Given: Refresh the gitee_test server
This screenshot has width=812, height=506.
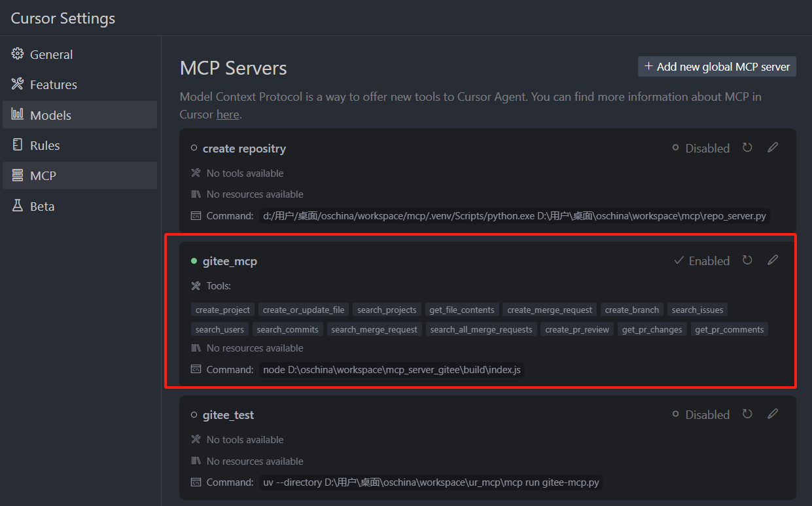Looking at the screenshot, I should [747, 414].
